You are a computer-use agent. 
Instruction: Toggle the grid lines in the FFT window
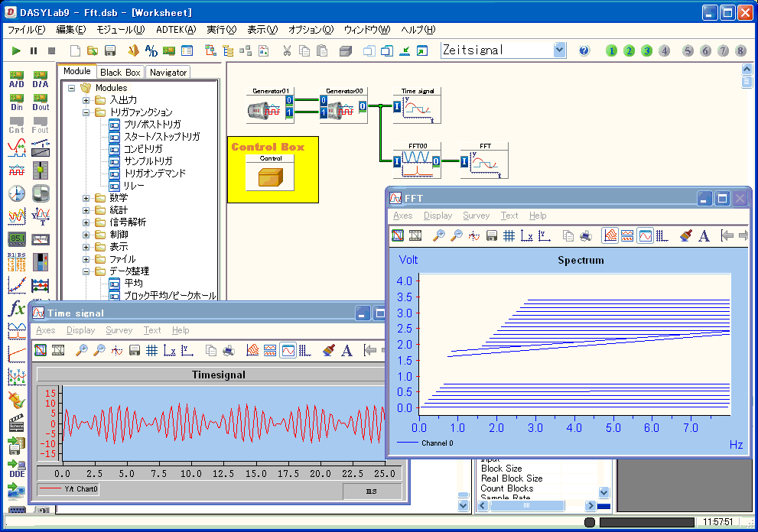(x=509, y=235)
